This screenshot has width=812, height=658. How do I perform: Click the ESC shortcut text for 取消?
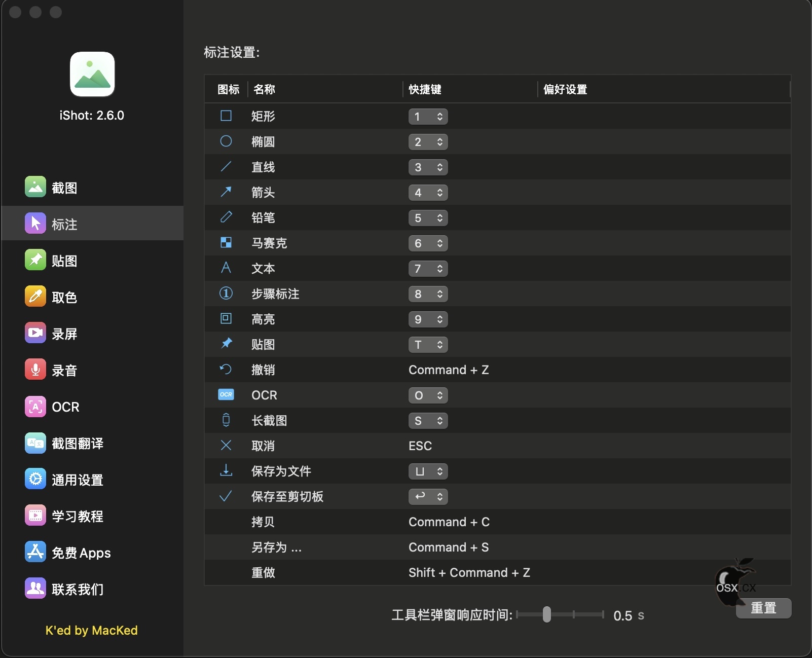420,446
